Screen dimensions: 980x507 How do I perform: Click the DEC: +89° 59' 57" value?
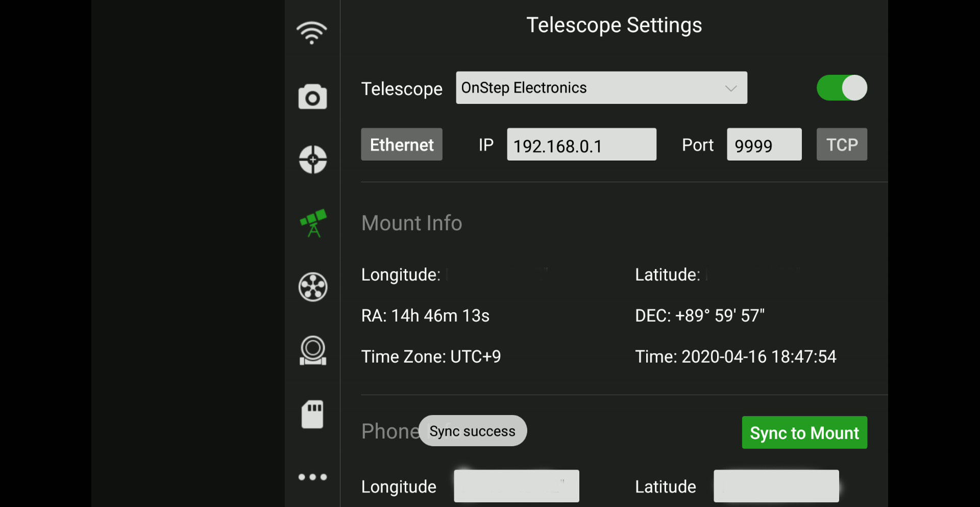pos(700,316)
